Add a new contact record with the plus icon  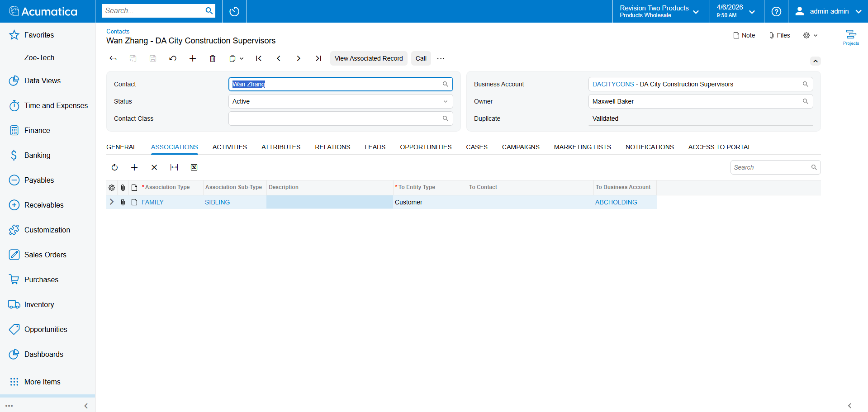[193, 58]
